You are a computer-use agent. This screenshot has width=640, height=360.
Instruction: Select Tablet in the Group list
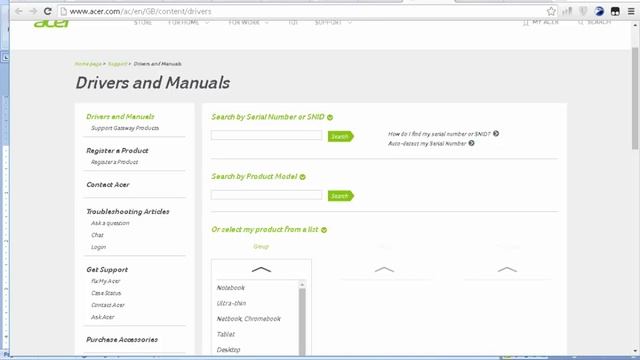point(226,334)
